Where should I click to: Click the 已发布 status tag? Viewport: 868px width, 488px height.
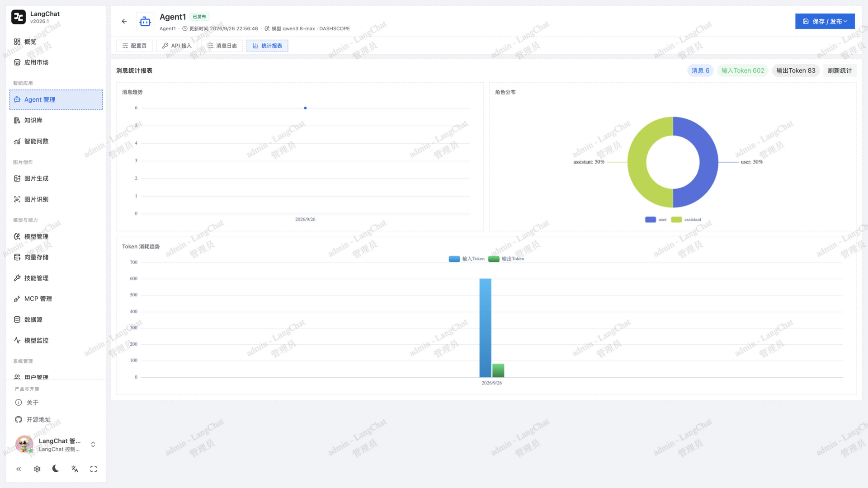(x=199, y=17)
